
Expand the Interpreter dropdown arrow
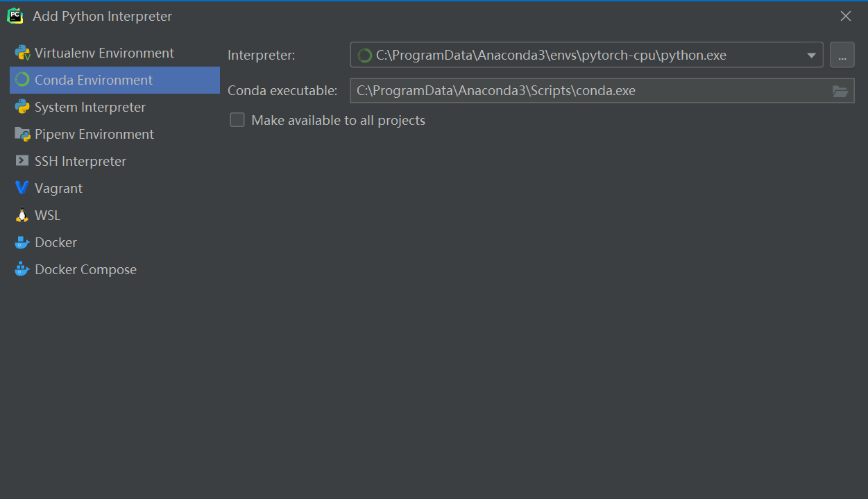(811, 56)
